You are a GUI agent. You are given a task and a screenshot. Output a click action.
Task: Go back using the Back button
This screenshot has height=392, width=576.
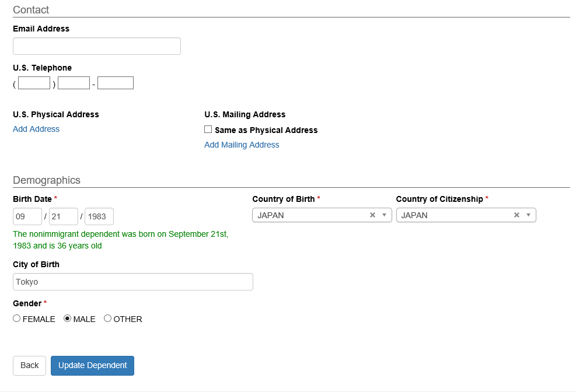[29, 366]
